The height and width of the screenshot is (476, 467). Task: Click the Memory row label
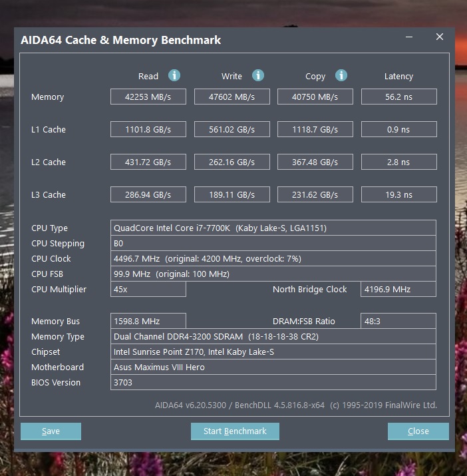click(48, 97)
